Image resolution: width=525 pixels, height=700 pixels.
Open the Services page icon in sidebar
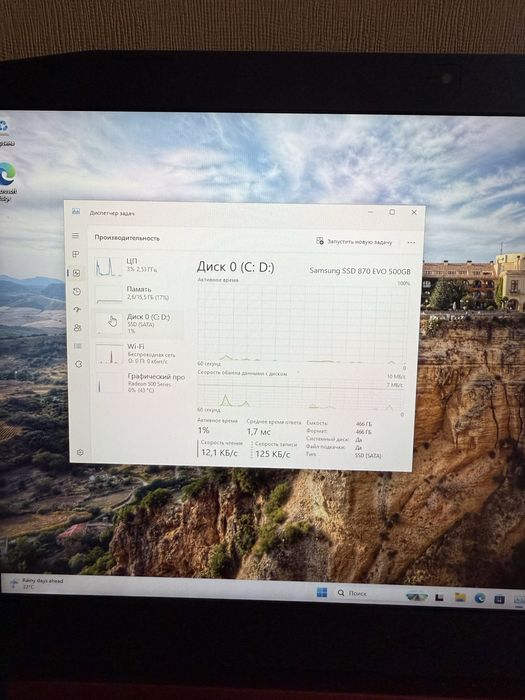[x=79, y=364]
